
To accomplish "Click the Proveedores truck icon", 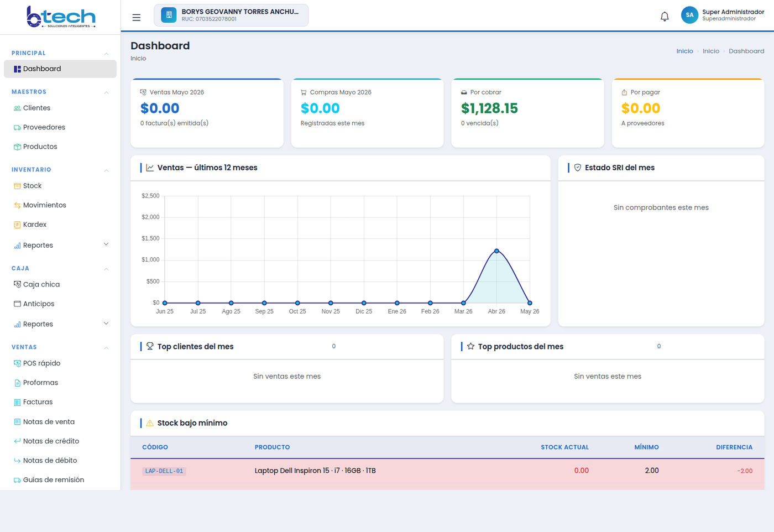I will click(17, 128).
